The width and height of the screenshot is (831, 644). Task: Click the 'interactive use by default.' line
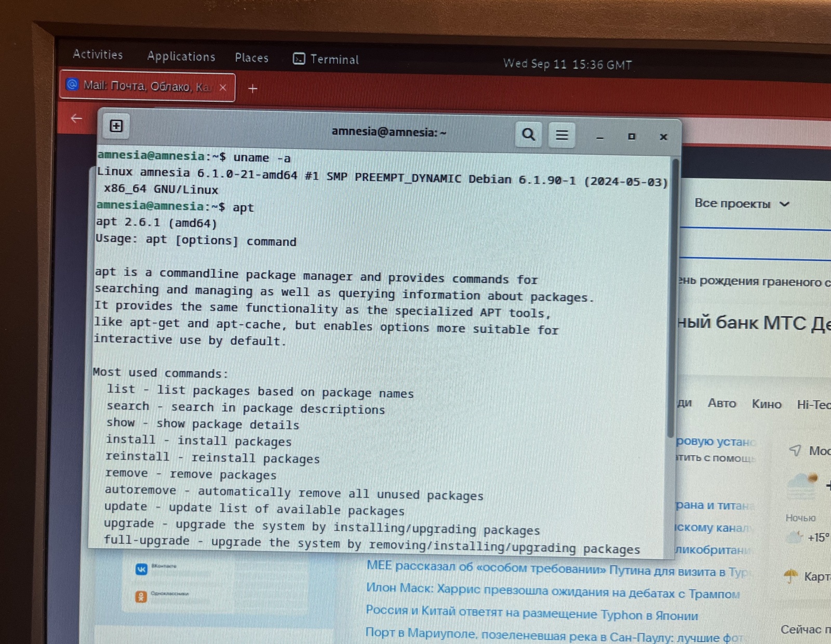tap(190, 340)
